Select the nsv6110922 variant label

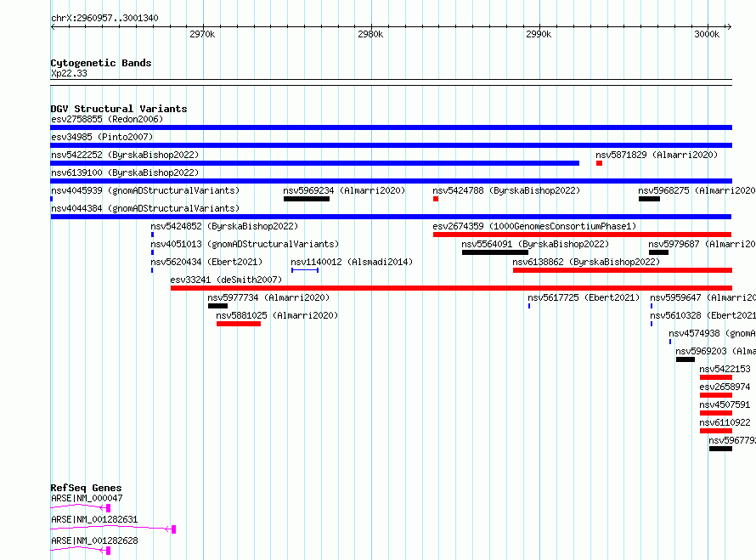725,422
